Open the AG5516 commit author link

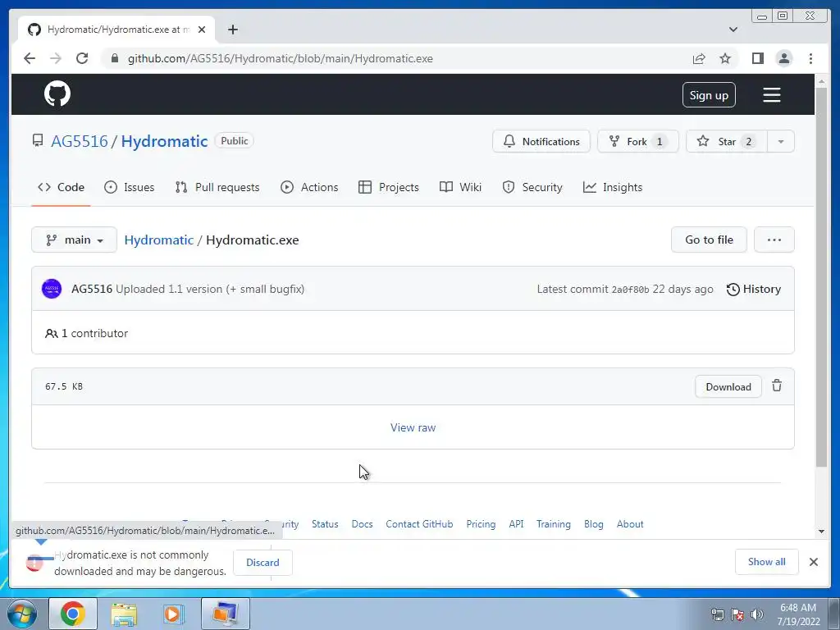click(92, 289)
